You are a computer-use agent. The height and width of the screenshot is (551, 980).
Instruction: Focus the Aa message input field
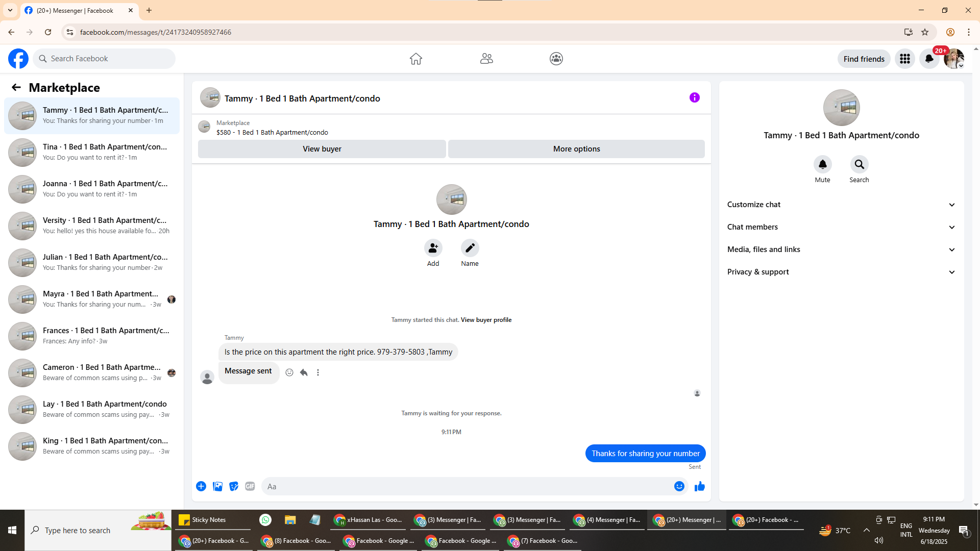click(467, 486)
